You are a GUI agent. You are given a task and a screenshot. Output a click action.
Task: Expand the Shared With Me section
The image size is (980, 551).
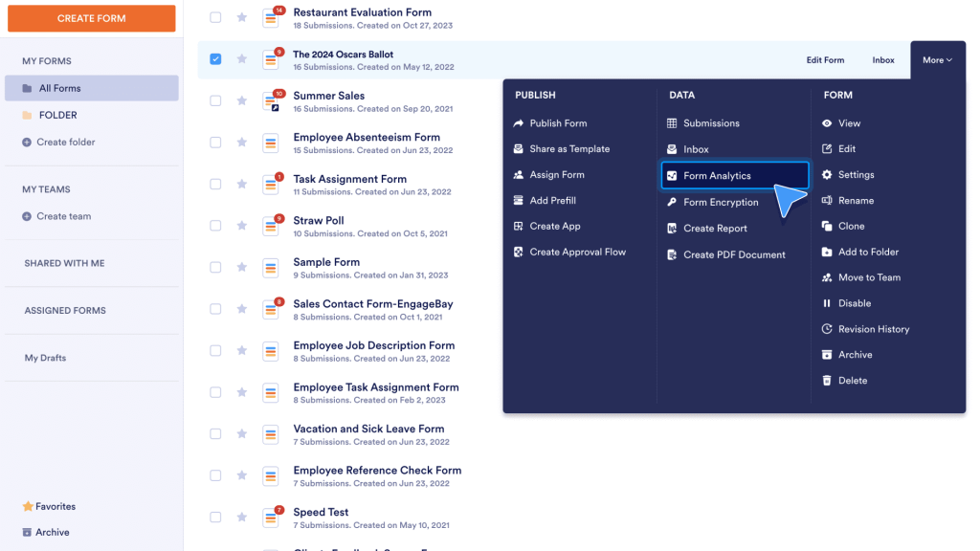coord(64,263)
